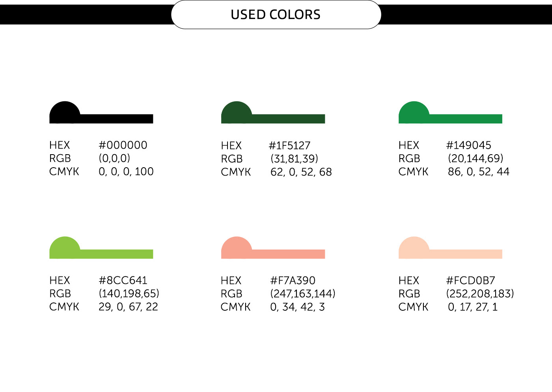Image resolution: width=552 pixels, height=392 pixels.
Task: Click the RGB value (31,81,39)
Action: coord(294,159)
